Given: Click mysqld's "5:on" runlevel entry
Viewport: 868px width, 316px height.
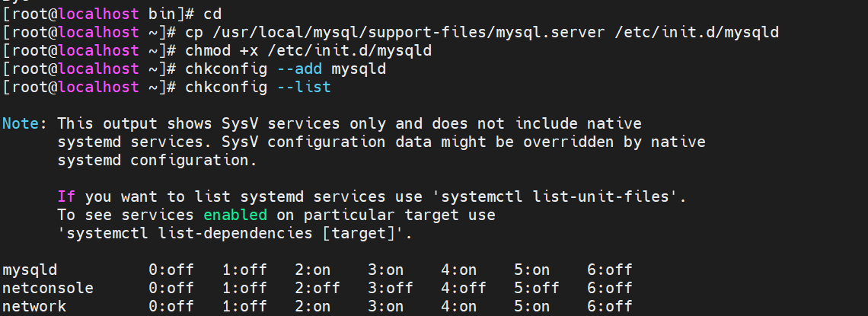Looking at the screenshot, I should 532,270.
